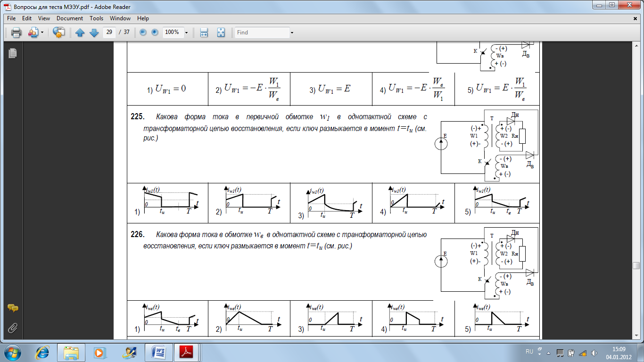
Task: Open the Help menu
Action: 143,18
